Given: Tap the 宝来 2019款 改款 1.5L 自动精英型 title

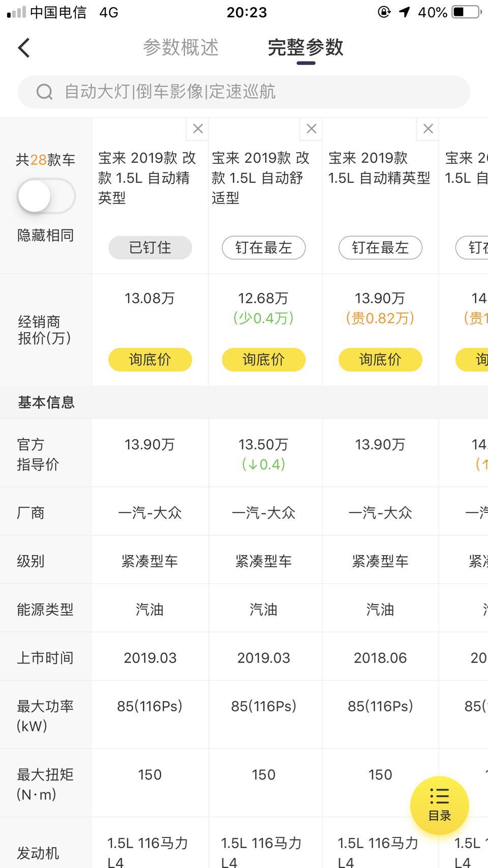Looking at the screenshot, I should 147,178.
